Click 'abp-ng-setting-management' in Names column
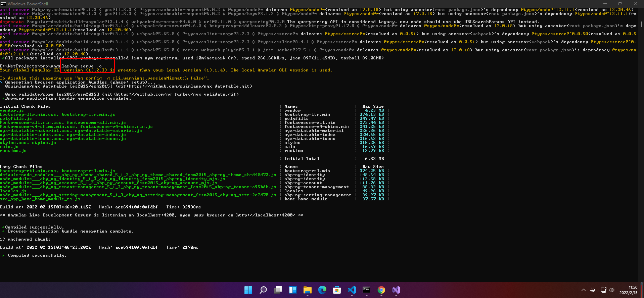This screenshot has width=644, height=298. click(x=318, y=195)
